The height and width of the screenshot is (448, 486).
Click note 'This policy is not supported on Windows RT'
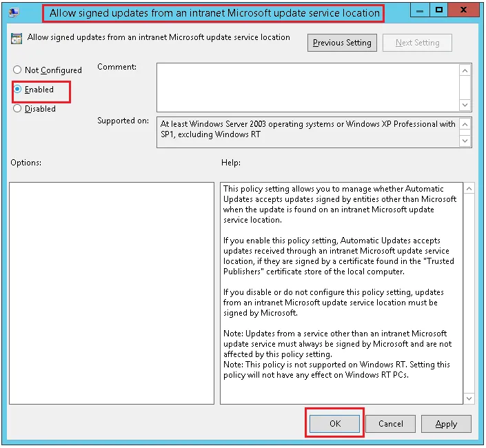click(336, 369)
